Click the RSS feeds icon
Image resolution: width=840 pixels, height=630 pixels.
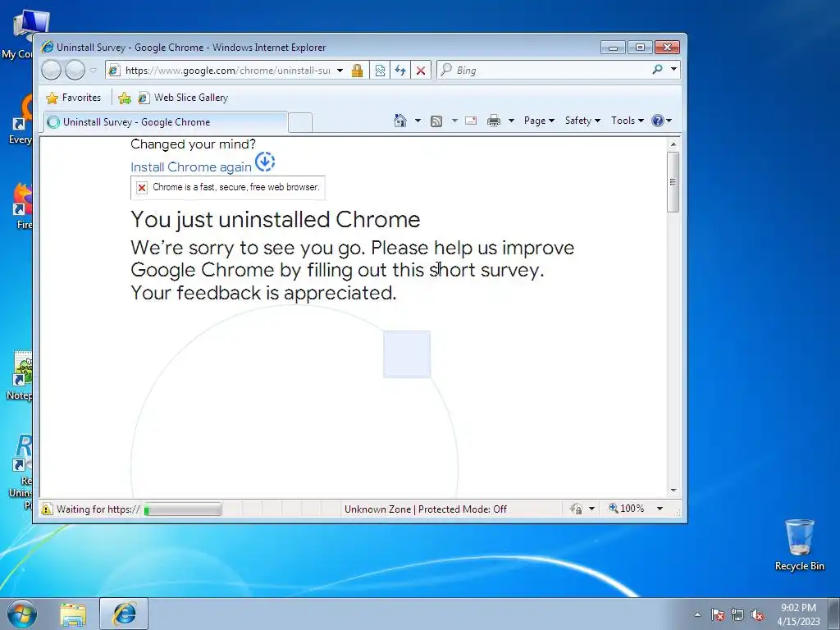pyautogui.click(x=436, y=121)
